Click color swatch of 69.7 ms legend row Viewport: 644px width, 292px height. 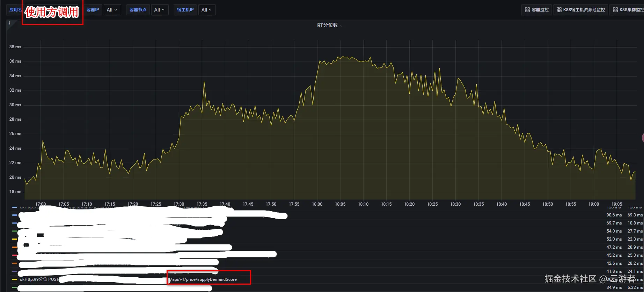[x=15, y=223]
